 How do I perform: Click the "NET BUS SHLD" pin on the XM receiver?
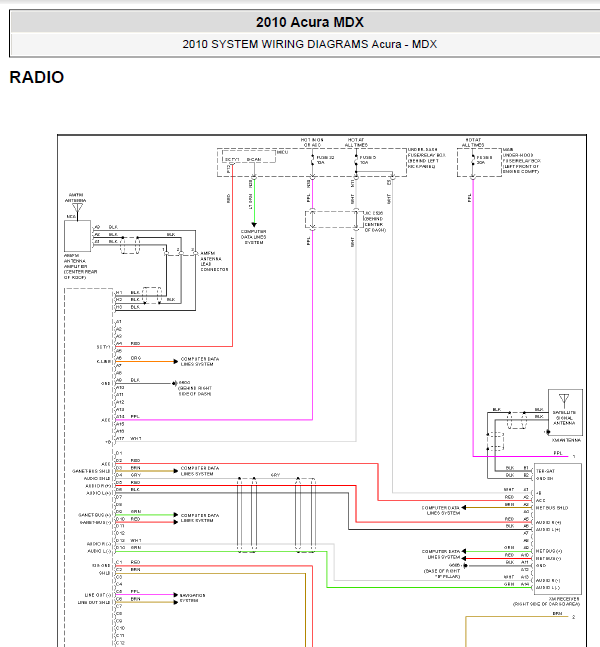coord(552,508)
